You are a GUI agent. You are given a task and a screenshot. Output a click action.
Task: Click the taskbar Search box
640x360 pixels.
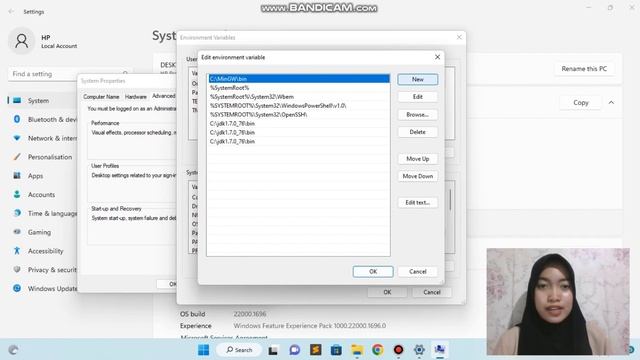pos(239,350)
